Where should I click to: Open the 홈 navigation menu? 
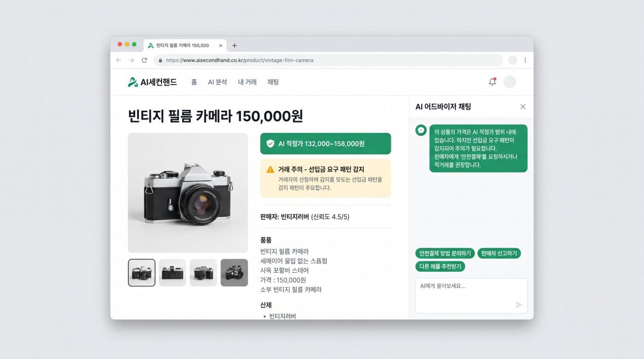(x=194, y=82)
